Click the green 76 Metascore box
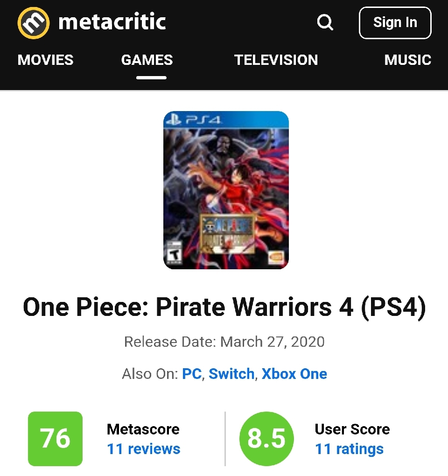Screen dimensions: 448x476 pos(55,439)
